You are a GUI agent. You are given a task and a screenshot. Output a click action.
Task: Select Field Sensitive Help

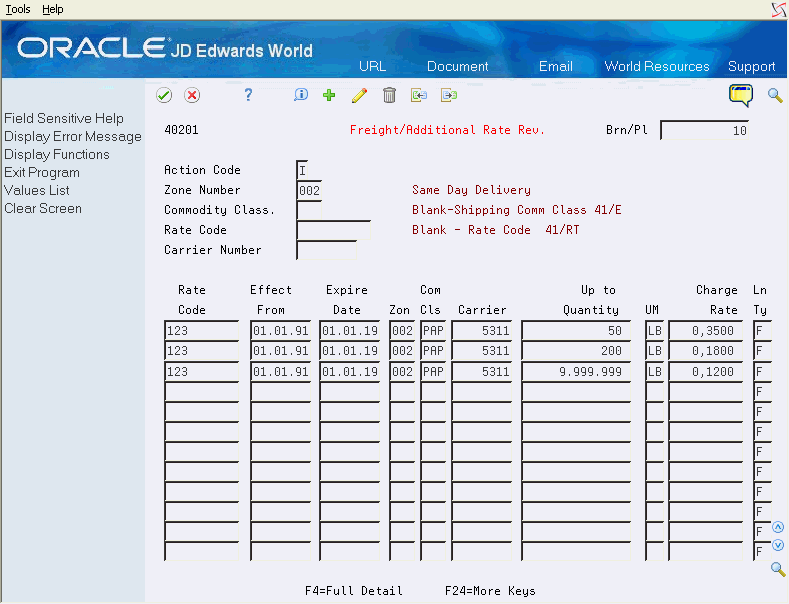click(64, 118)
